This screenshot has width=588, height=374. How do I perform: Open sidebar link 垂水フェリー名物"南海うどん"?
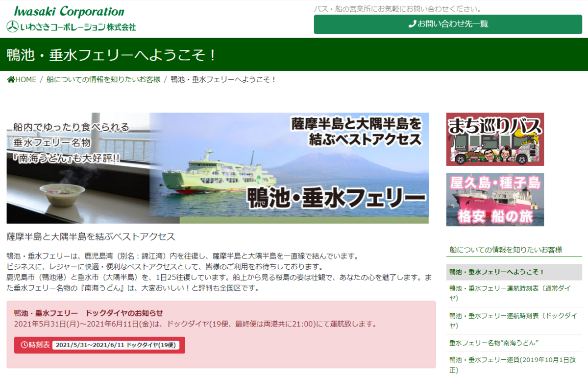(494, 343)
